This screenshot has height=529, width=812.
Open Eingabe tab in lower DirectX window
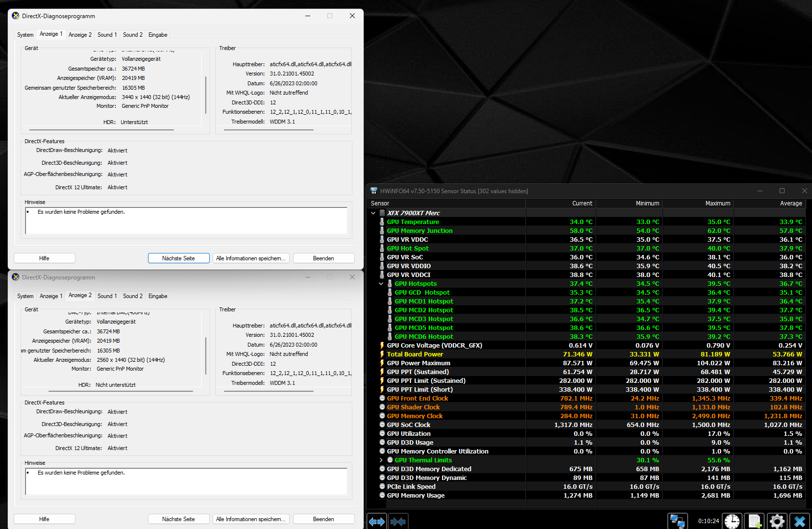click(x=158, y=296)
